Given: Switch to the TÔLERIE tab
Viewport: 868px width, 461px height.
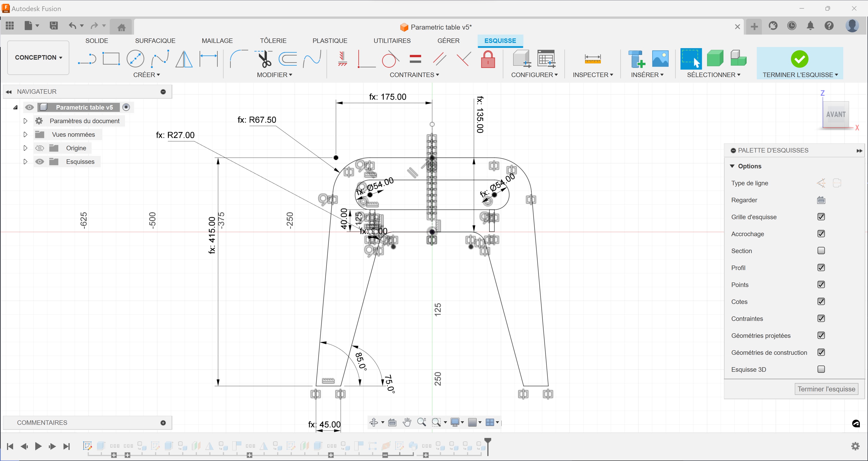Looking at the screenshot, I should click(273, 41).
